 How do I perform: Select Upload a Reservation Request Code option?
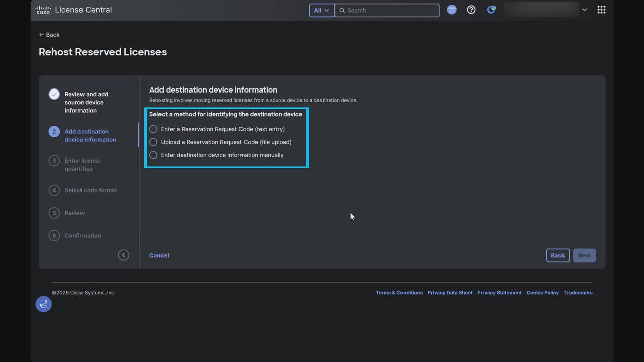[153, 142]
